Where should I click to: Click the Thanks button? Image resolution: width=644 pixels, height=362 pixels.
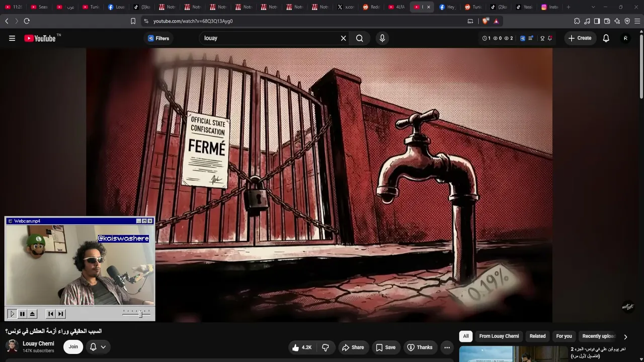(x=420, y=347)
